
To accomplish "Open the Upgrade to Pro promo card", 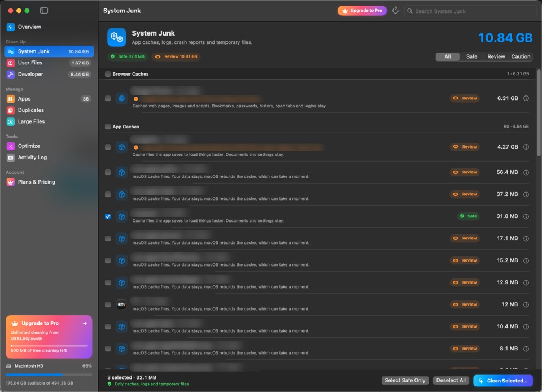I will (49, 337).
